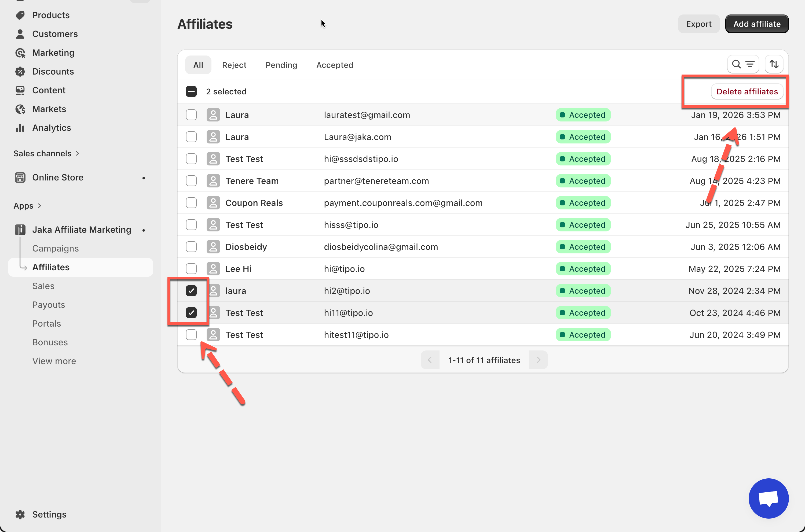The width and height of the screenshot is (805, 532).
Task: Click the Analytics bar chart icon
Action: [x=20, y=128]
